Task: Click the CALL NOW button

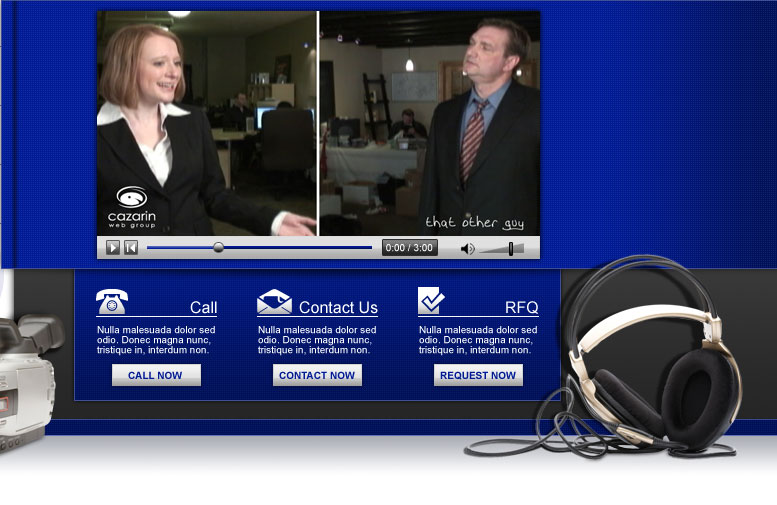Action: click(156, 375)
